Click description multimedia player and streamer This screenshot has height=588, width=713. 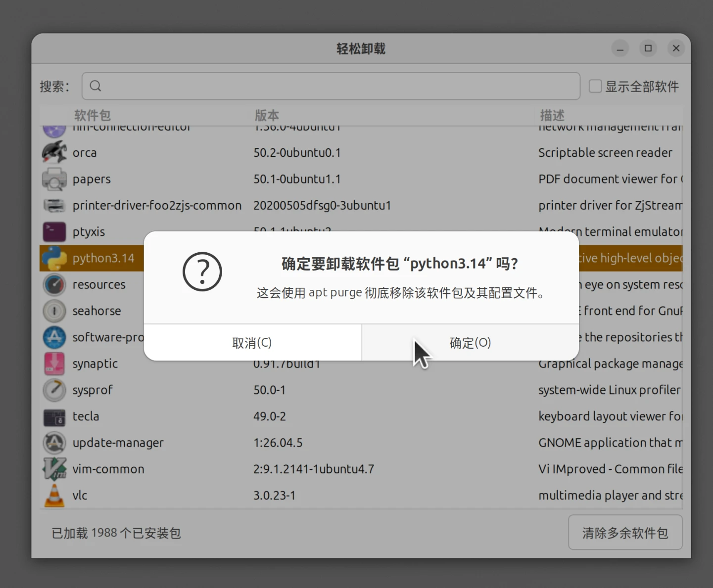coord(611,496)
